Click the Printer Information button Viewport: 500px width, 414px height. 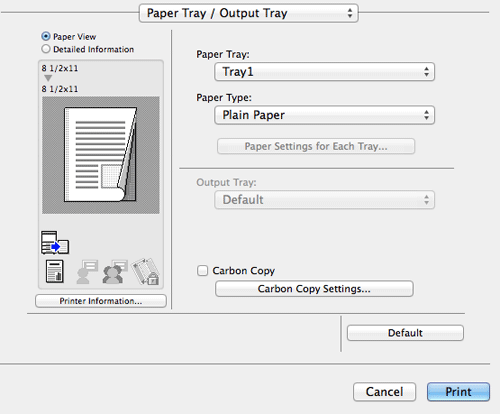(x=101, y=301)
